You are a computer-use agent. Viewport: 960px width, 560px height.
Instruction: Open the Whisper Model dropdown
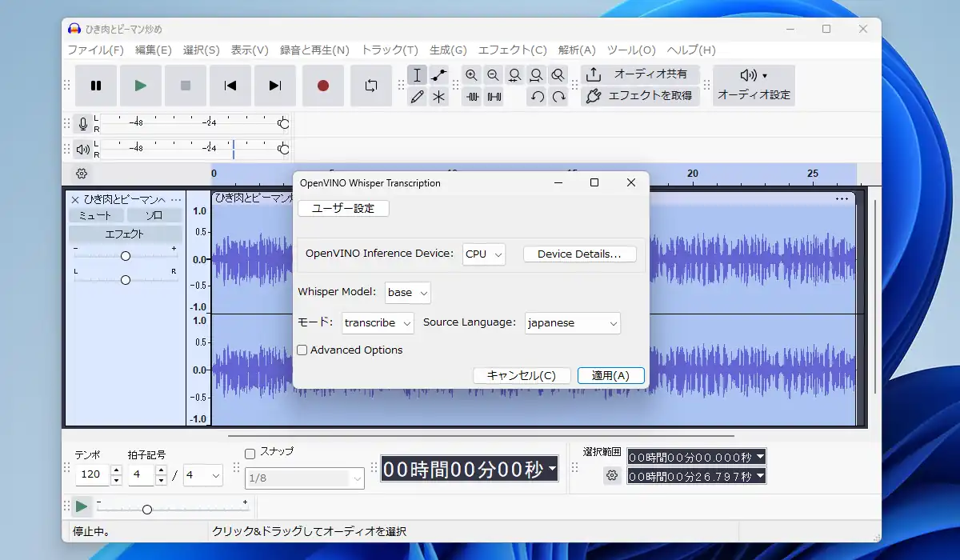tap(408, 293)
